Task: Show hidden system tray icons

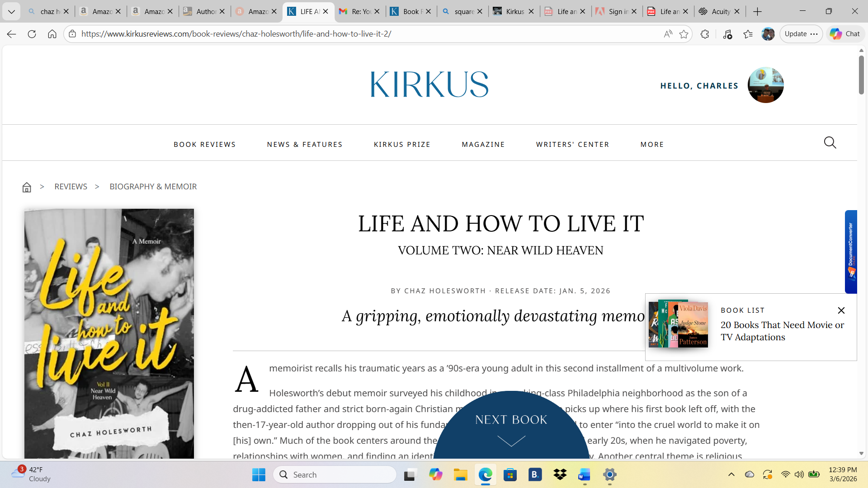Action: 731,475
